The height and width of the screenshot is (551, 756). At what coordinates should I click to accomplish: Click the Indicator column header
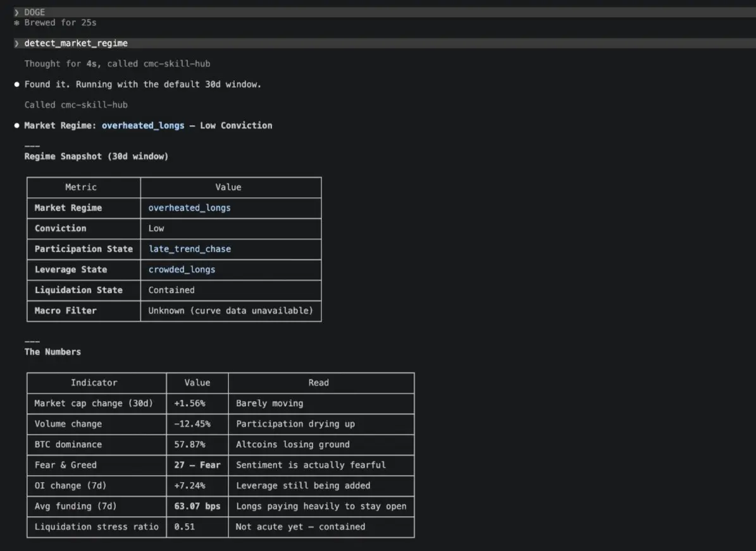point(94,383)
